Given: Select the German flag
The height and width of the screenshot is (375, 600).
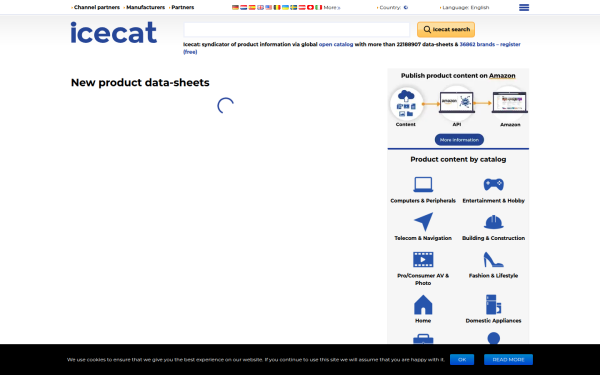Looking at the screenshot, I should 235,7.
